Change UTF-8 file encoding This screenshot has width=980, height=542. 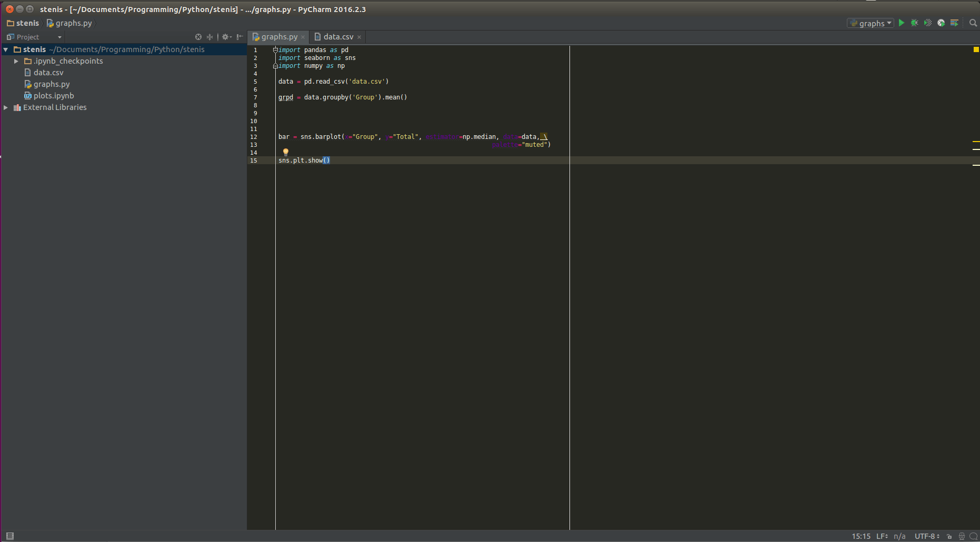(x=927, y=536)
